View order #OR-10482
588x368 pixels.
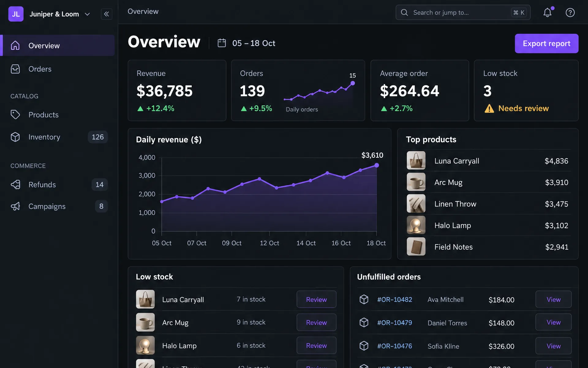pos(553,299)
